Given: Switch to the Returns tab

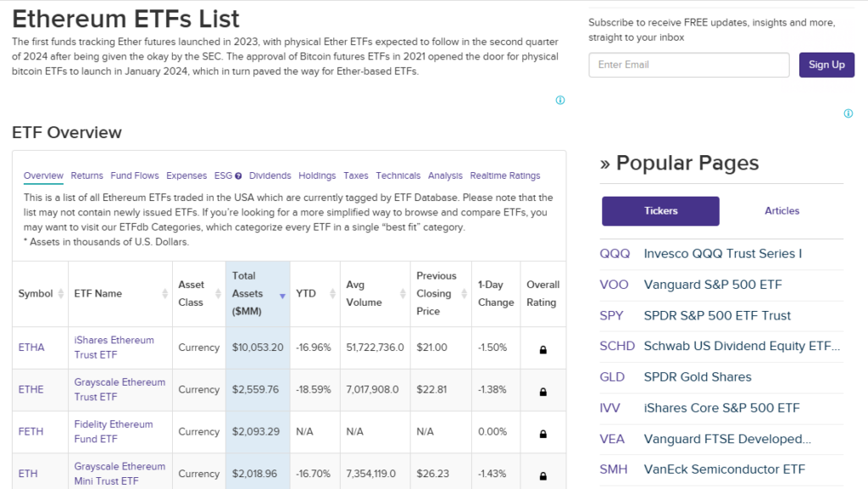Looking at the screenshot, I should pos(86,175).
